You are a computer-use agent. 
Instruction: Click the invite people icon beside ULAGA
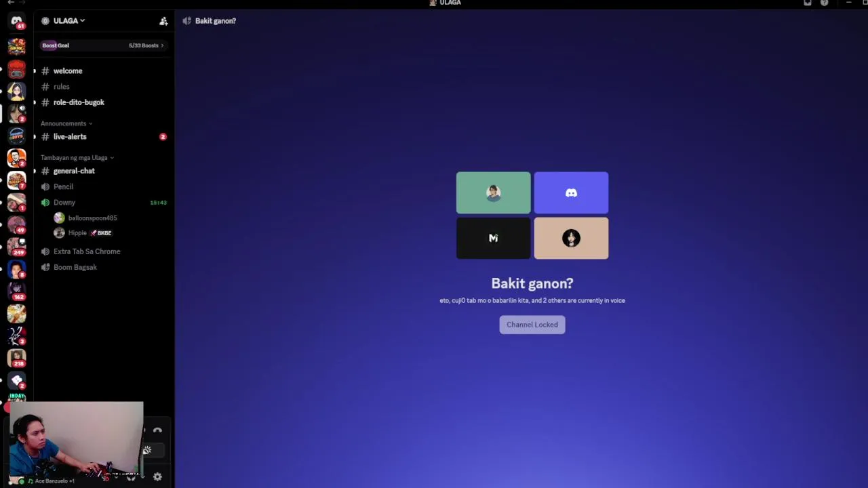coord(163,21)
